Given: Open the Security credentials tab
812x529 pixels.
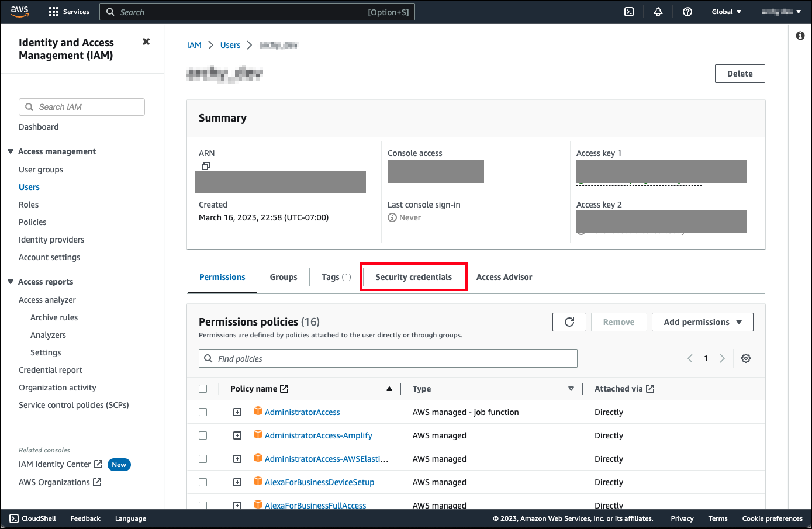Looking at the screenshot, I should point(413,277).
